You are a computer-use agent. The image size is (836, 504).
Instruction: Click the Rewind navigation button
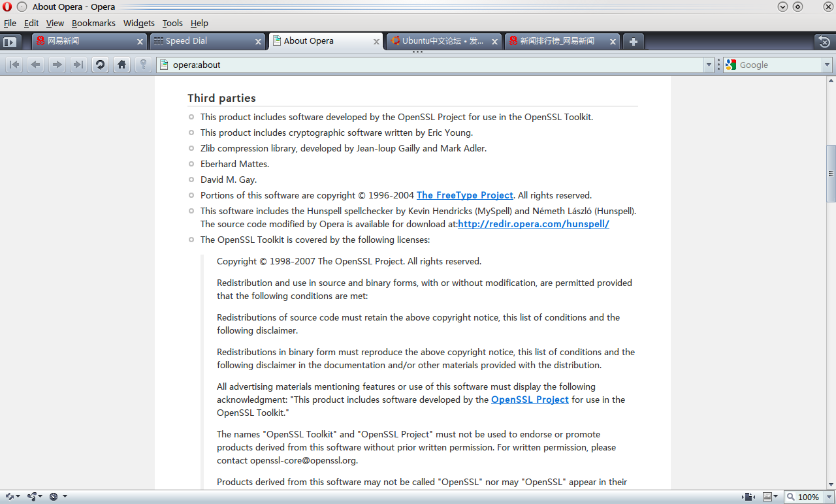click(x=14, y=65)
